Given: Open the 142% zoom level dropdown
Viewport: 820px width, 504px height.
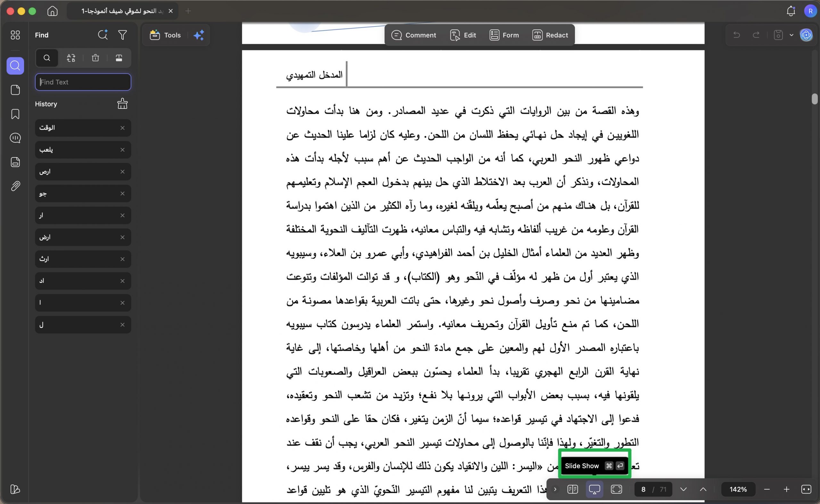Looking at the screenshot, I should tap(738, 489).
